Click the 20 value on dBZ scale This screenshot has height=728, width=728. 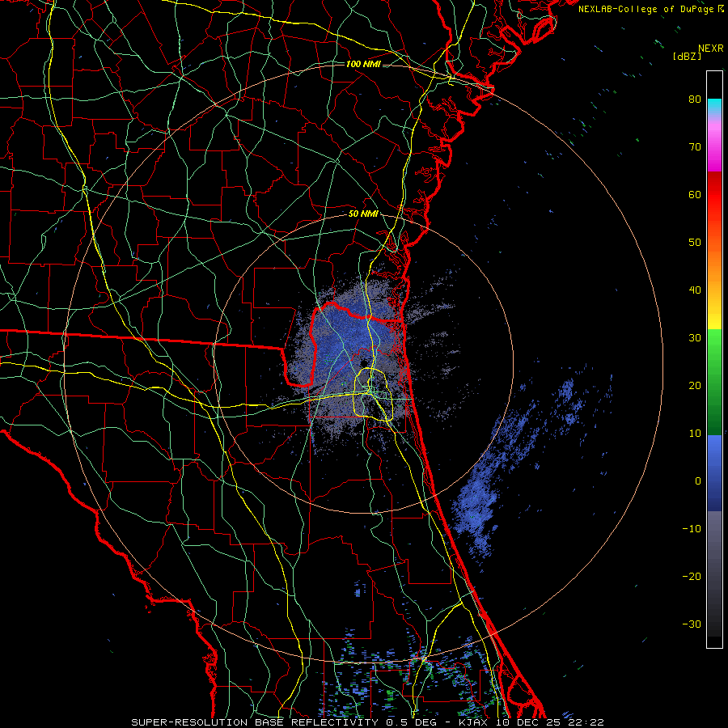695,386
